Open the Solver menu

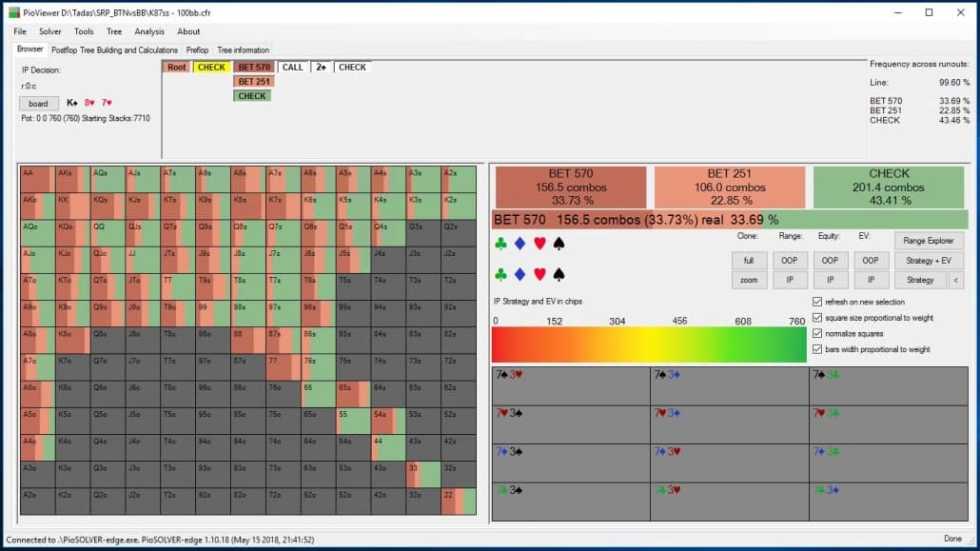(50, 31)
